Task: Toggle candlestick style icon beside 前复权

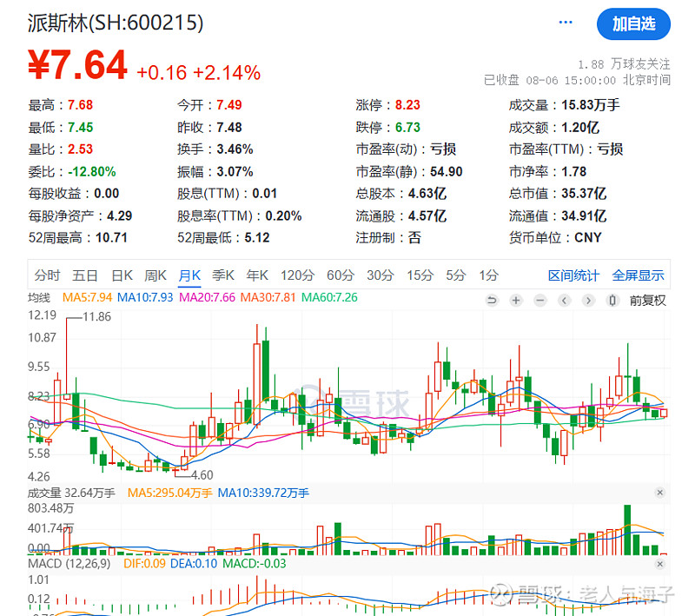Action: tap(612, 301)
